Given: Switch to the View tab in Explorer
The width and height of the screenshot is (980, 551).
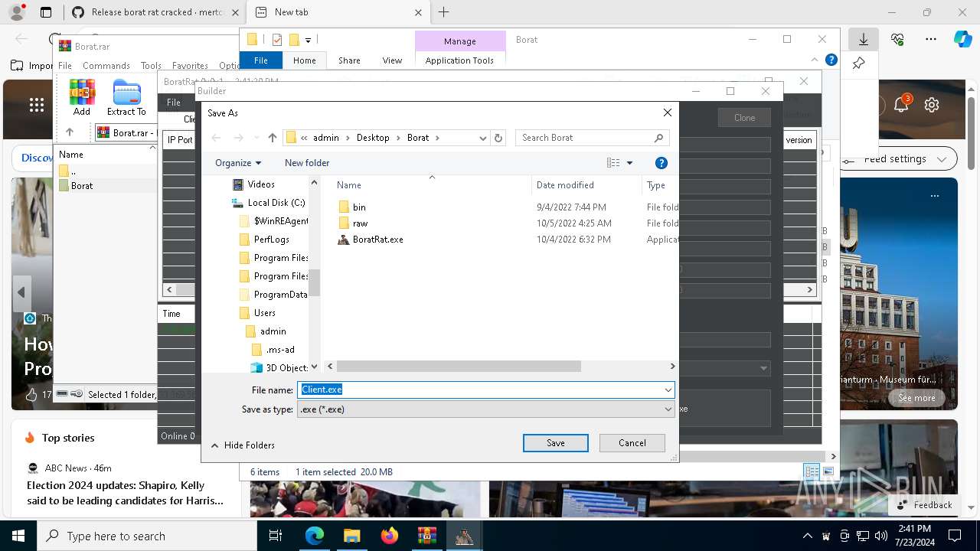Looking at the screenshot, I should 392,60.
